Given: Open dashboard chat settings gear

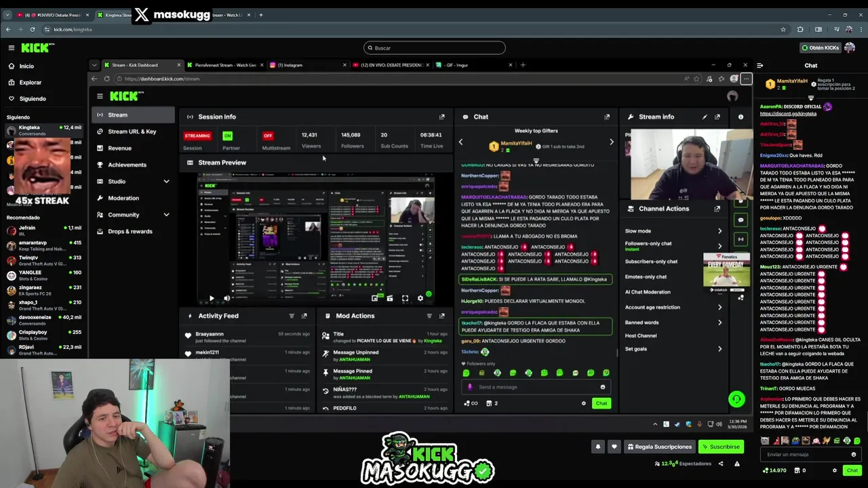Looking at the screenshot, I should pyautogui.click(x=583, y=403).
